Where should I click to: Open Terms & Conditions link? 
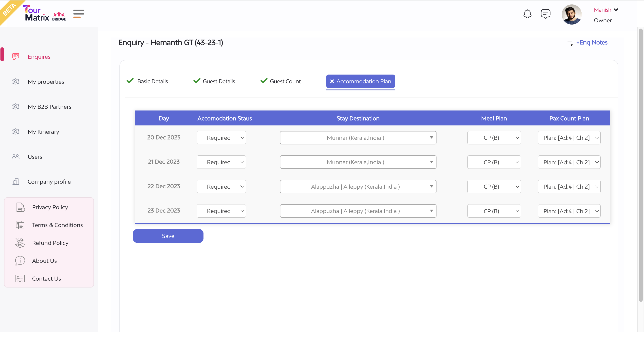[57, 225]
